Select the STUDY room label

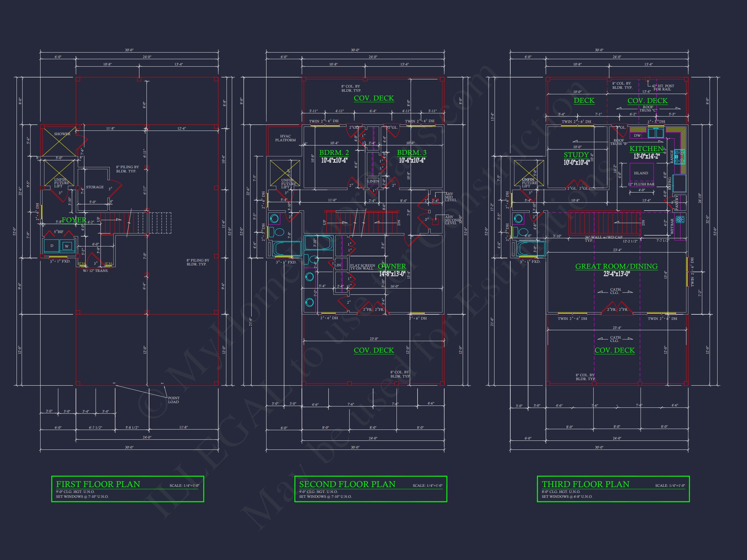pos(576,155)
